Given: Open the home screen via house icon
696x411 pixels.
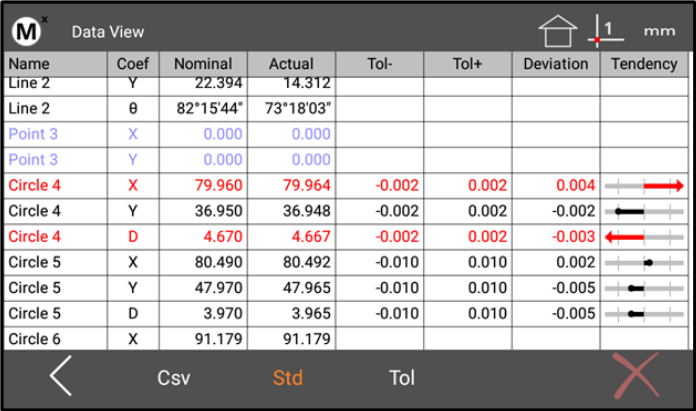Looking at the screenshot, I should [x=558, y=31].
